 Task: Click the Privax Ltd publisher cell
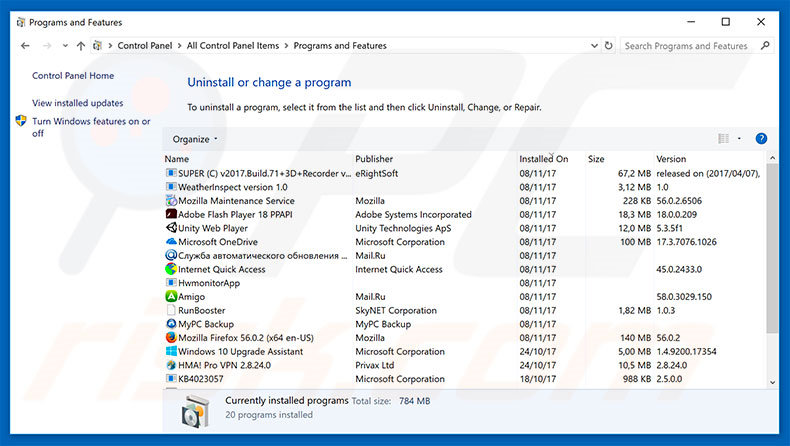tap(374, 365)
